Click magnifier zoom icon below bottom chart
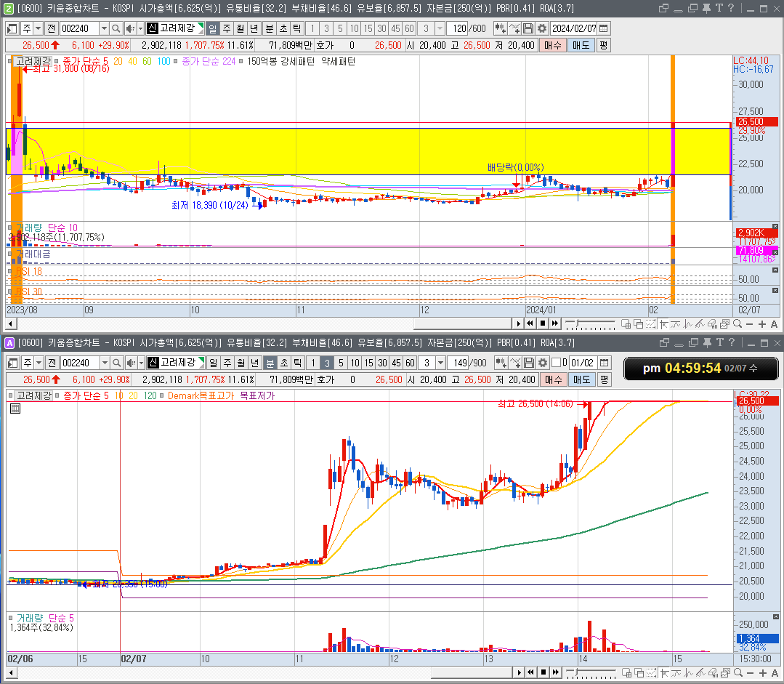 coord(738,673)
